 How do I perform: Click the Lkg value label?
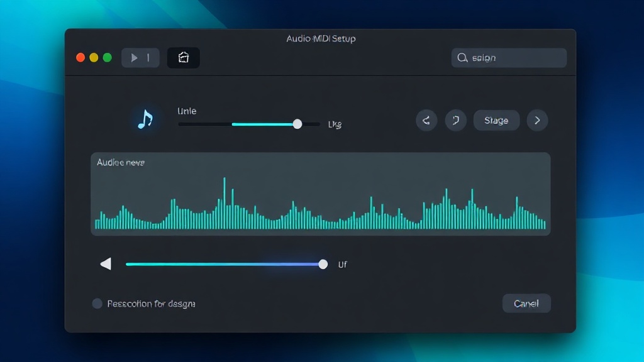[335, 124]
